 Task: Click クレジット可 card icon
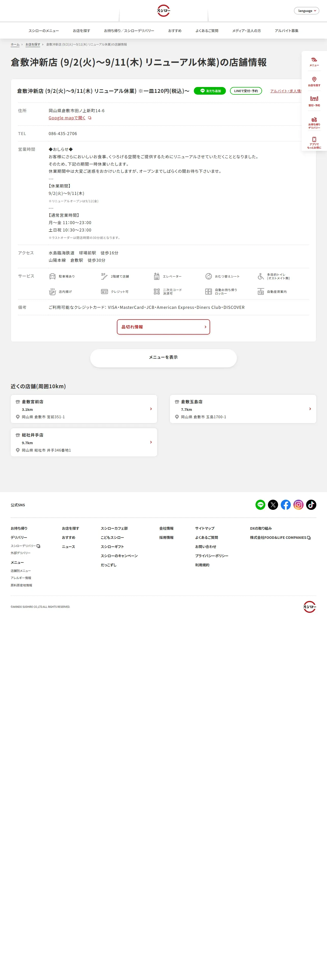tap(104, 292)
